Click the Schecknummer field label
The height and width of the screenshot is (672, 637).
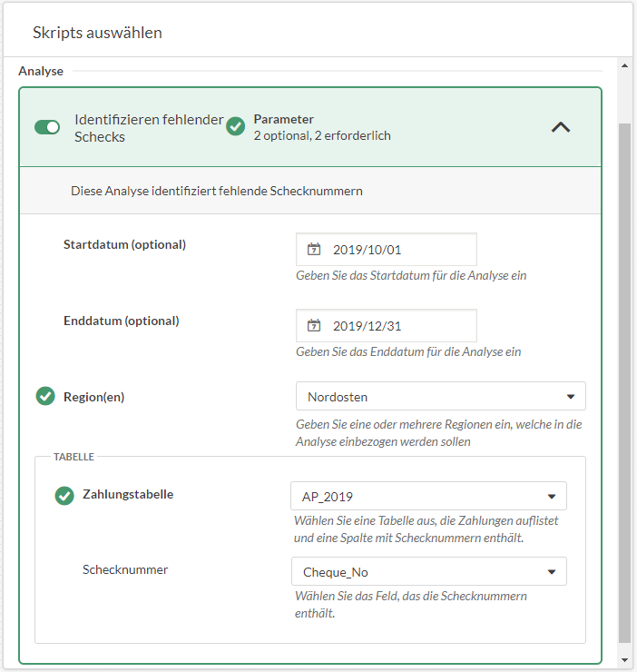[125, 570]
